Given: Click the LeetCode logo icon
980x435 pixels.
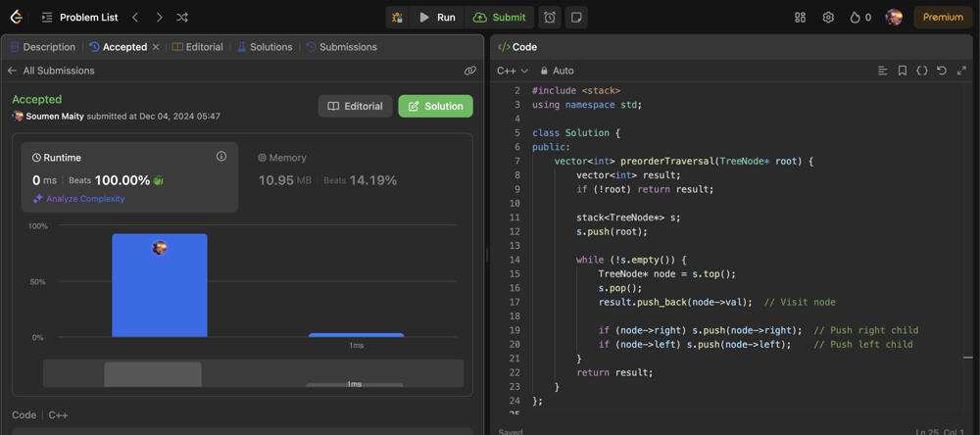Looking at the screenshot, I should [x=16, y=17].
